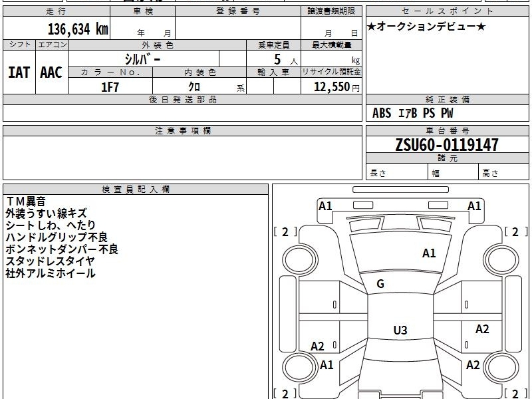The width and height of the screenshot is (532, 399).
Task: Click the 幅 dimension label
Action: tap(436, 174)
